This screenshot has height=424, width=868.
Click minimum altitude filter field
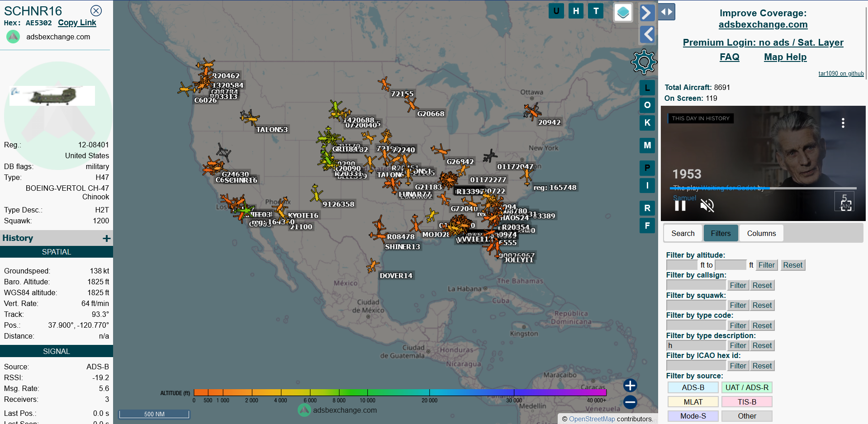(x=682, y=265)
